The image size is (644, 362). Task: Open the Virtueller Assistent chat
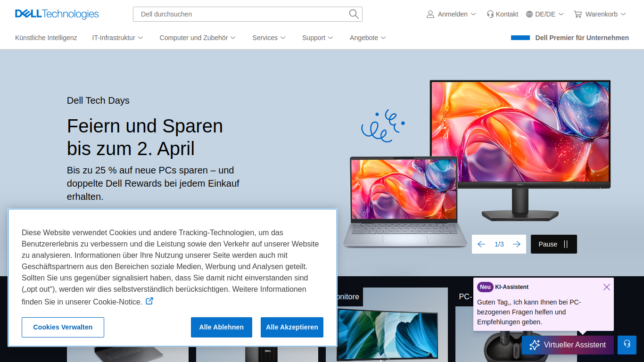point(568,345)
